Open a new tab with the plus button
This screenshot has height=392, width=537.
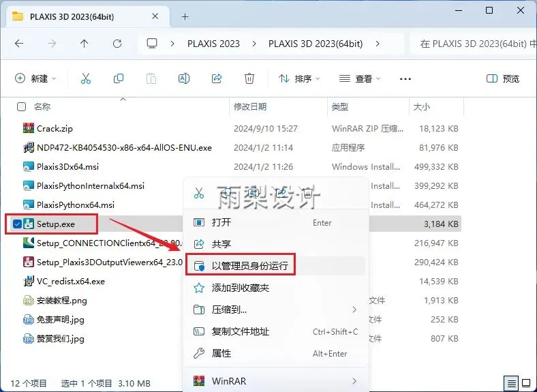tap(185, 16)
